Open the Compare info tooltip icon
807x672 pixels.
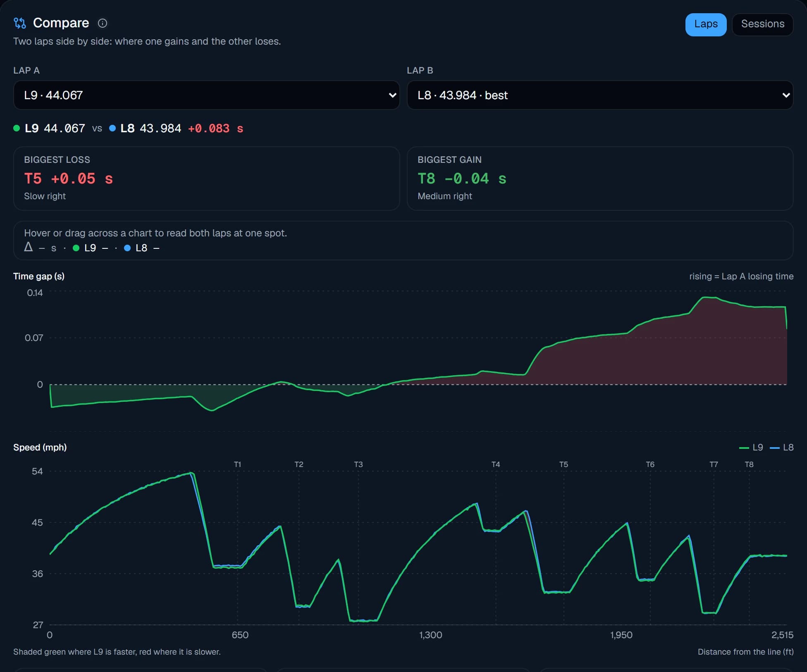[102, 23]
